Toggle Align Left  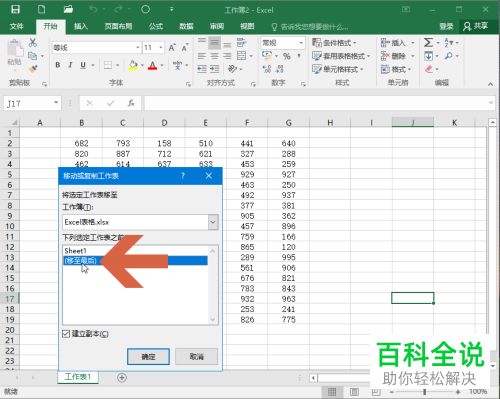click(202, 56)
